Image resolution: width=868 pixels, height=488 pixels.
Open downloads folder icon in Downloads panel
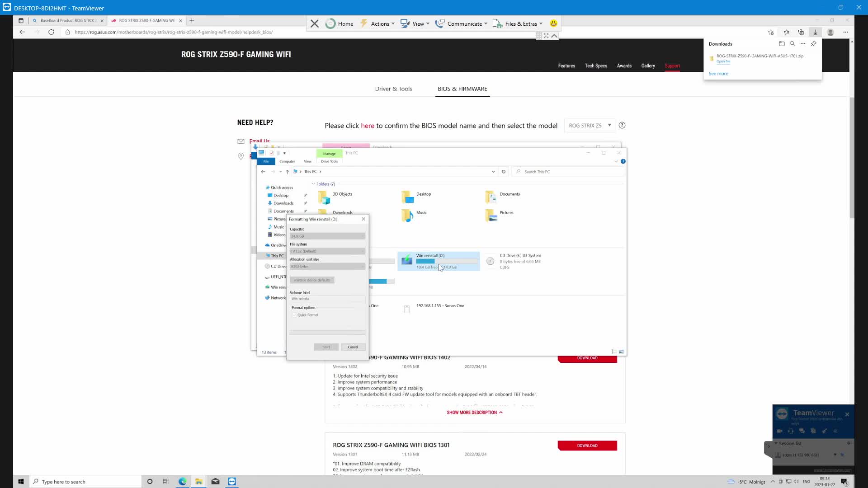782,44
